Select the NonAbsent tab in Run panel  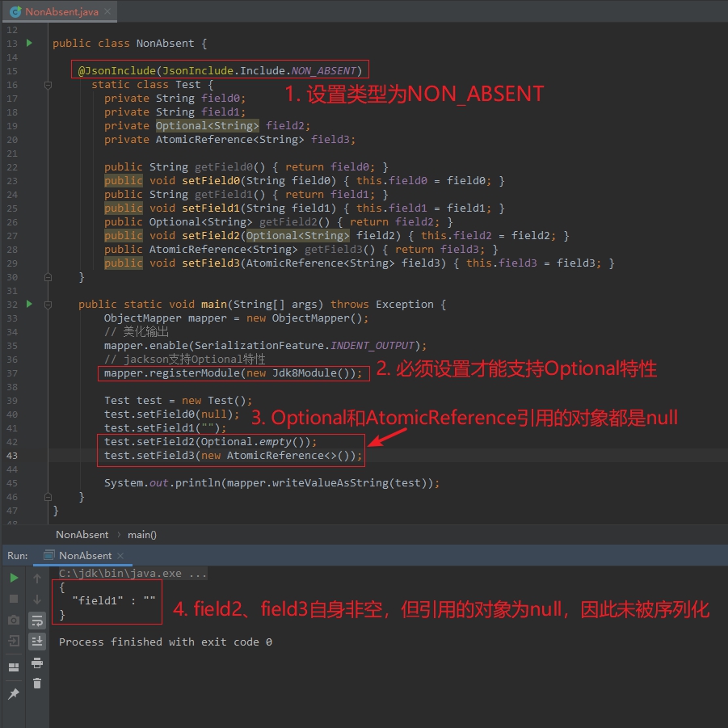click(85, 555)
